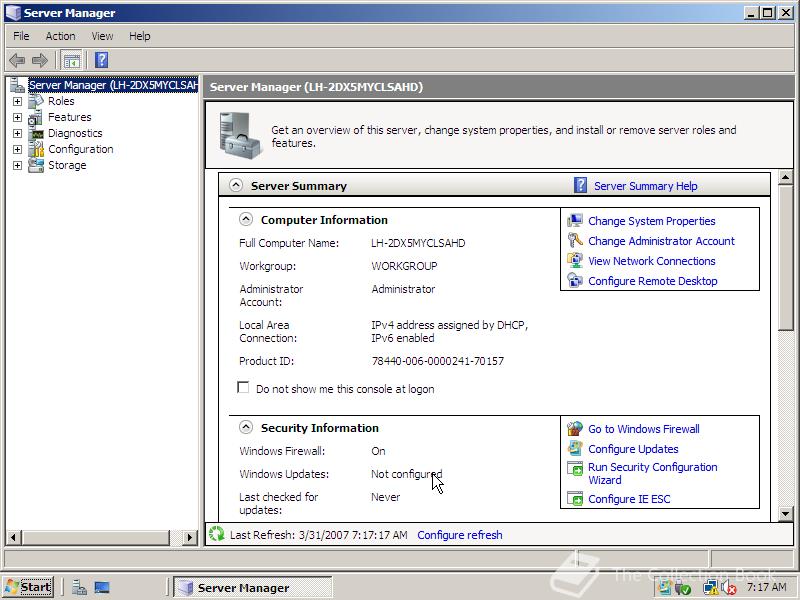Click the Configure IE ESC icon
Viewport: 800px width, 600px height.
point(575,498)
